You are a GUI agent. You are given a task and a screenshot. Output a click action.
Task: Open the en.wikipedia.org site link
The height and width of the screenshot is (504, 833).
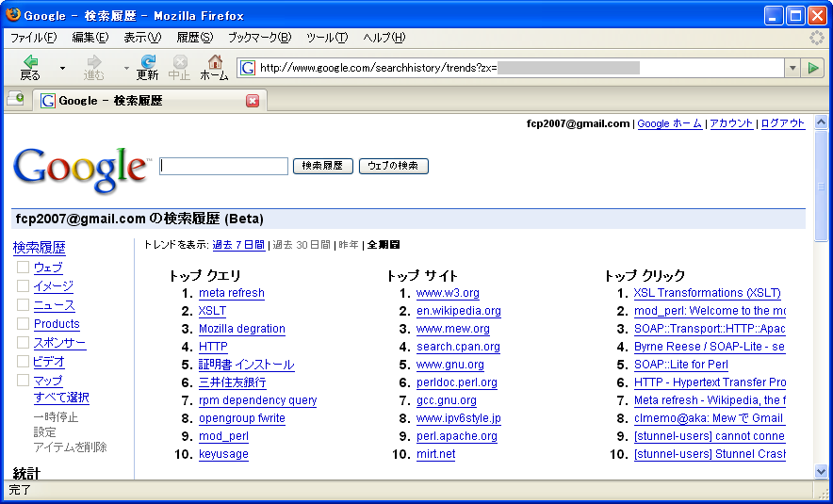click(459, 311)
